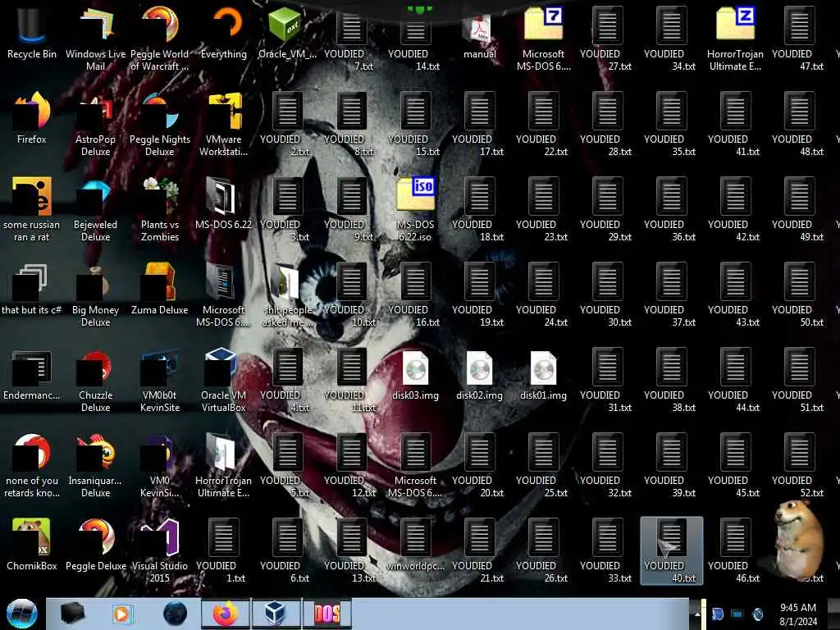
Task: Open the VirtualBox taskbar button
Action: pyautogui.click(x=276, y=614)
